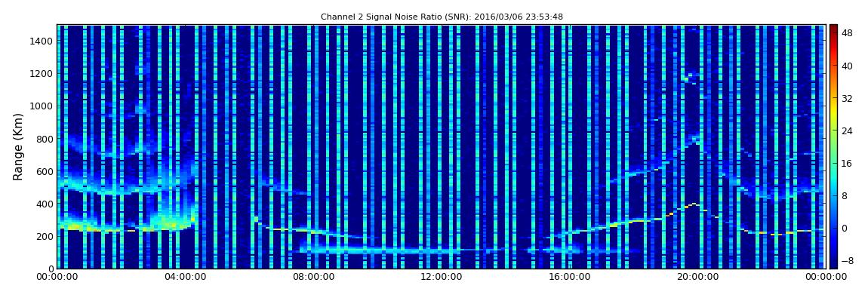Click the 400 range tick label

click(45, 204)
